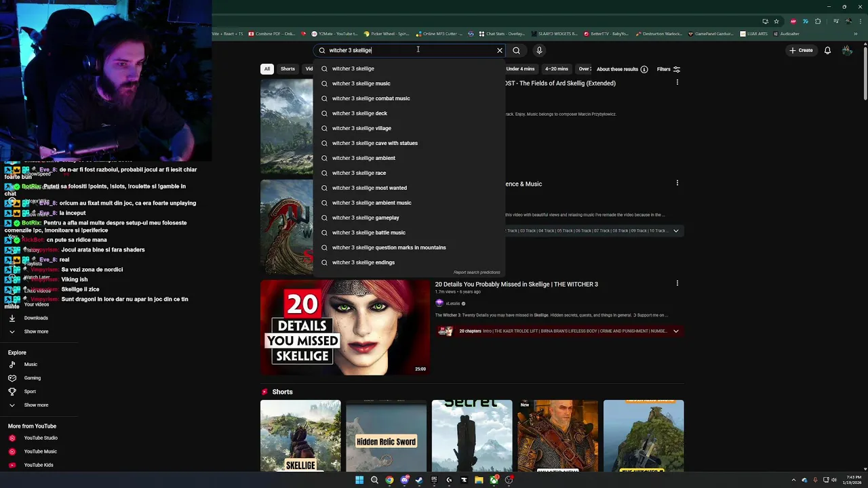This screenshot has width=868, height=488.
Task: Choose suggestion 'witcher 3 skellige ambient'
Action: pyautogui.click(x=409, y=158)
